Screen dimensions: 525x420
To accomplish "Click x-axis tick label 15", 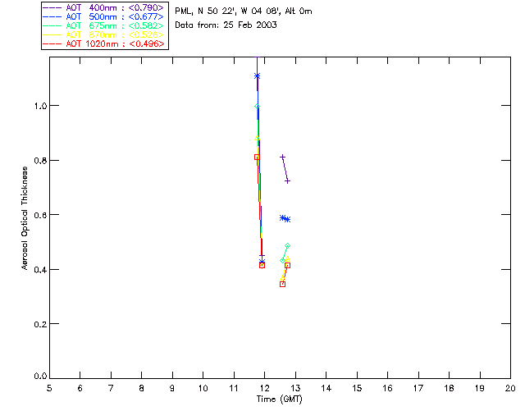I will pyautogui.click(x=357, y=388).
